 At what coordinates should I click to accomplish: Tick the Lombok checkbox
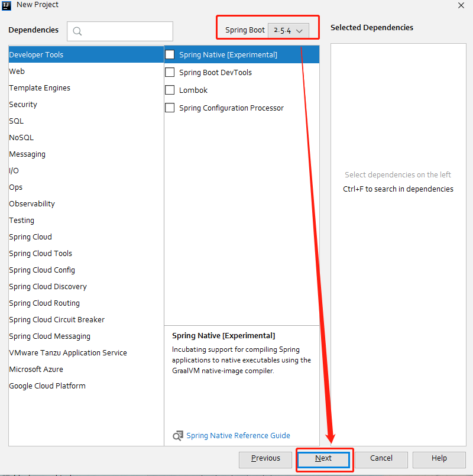tap(170, 90)
